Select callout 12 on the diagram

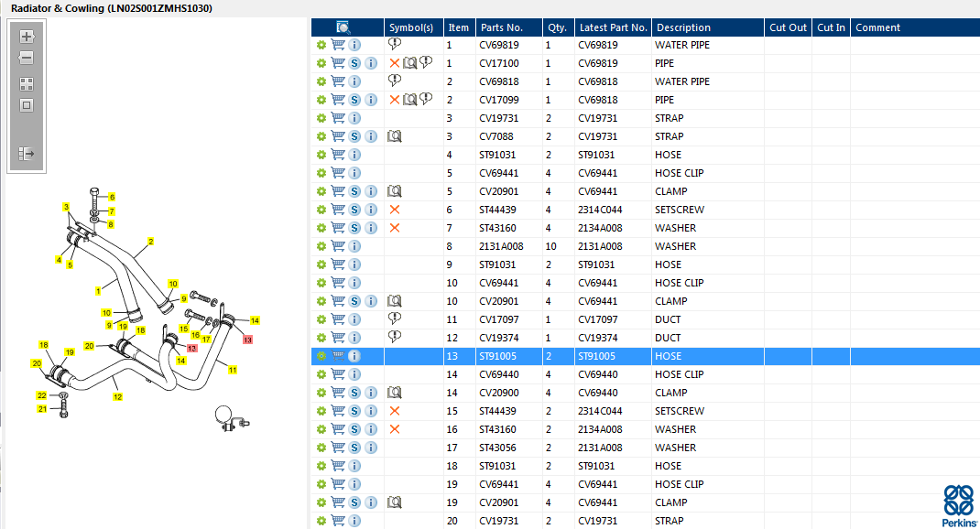click(117, 396)
